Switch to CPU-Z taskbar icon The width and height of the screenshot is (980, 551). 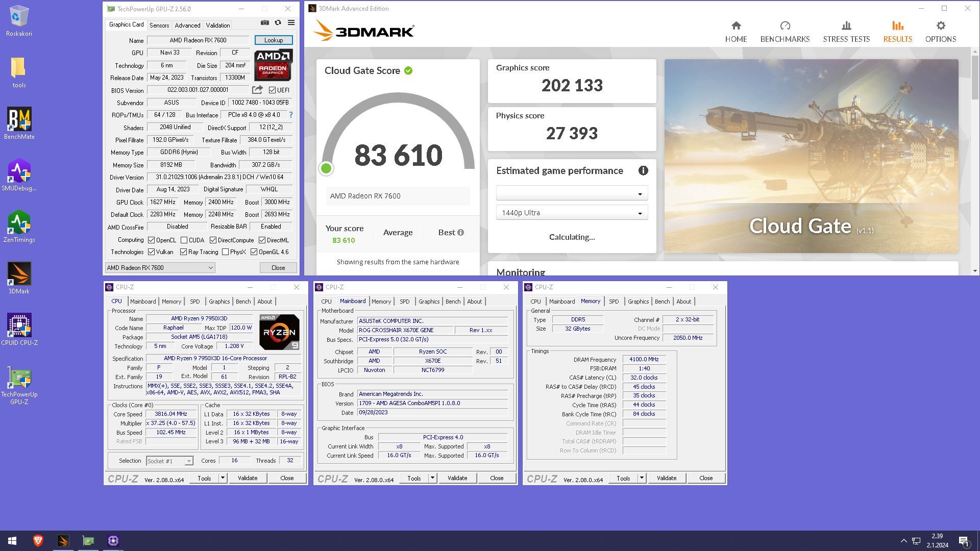tap(113, 541)
